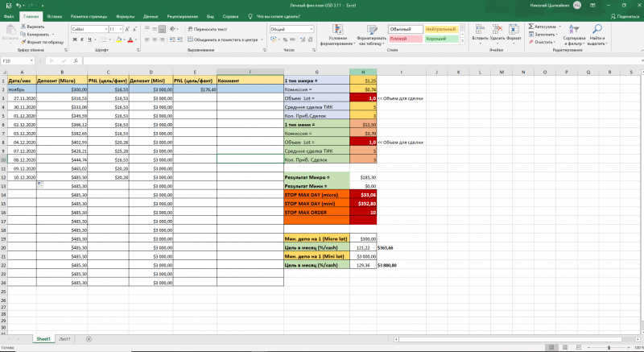Decrease font size with the small A icon
The height and width of the screenshot is (352, 644).
134,29
